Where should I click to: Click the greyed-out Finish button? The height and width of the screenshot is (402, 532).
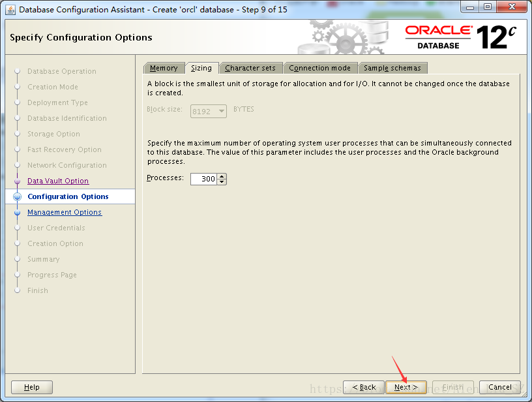(453, 387)
